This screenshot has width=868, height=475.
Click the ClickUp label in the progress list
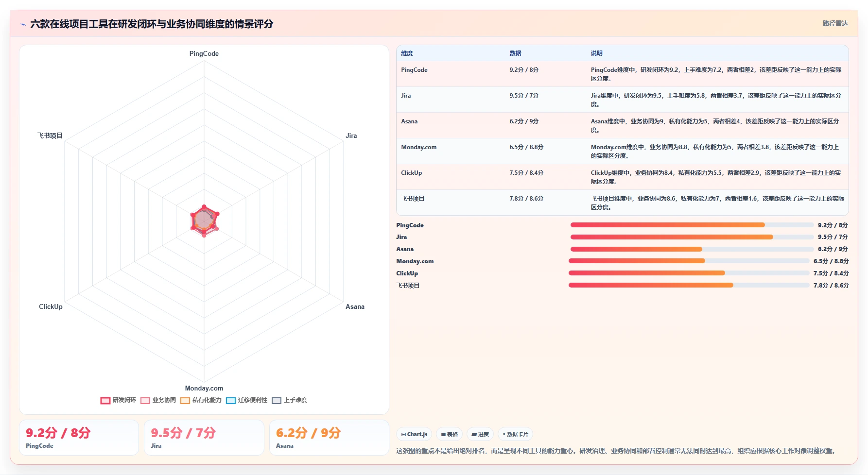(407, 273)
